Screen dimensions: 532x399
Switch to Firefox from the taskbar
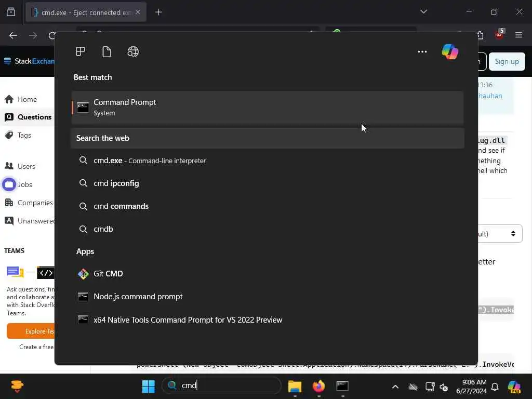point(318,386)
